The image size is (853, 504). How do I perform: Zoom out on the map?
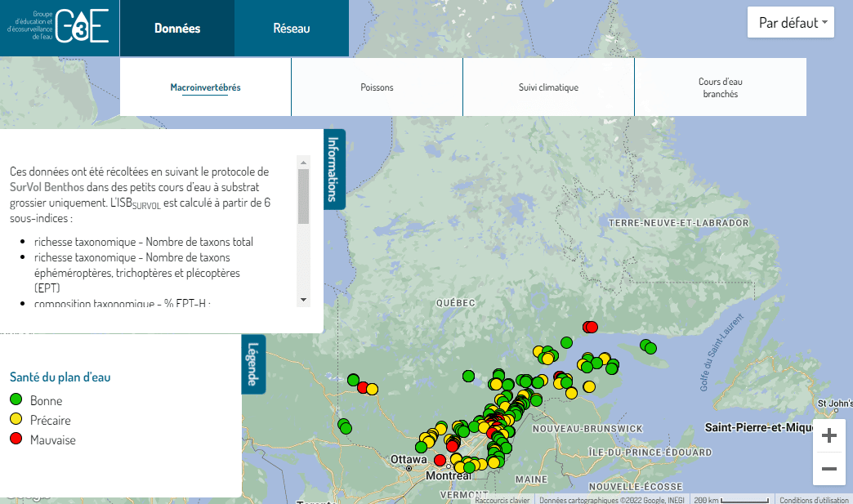(x=828, y=469)
